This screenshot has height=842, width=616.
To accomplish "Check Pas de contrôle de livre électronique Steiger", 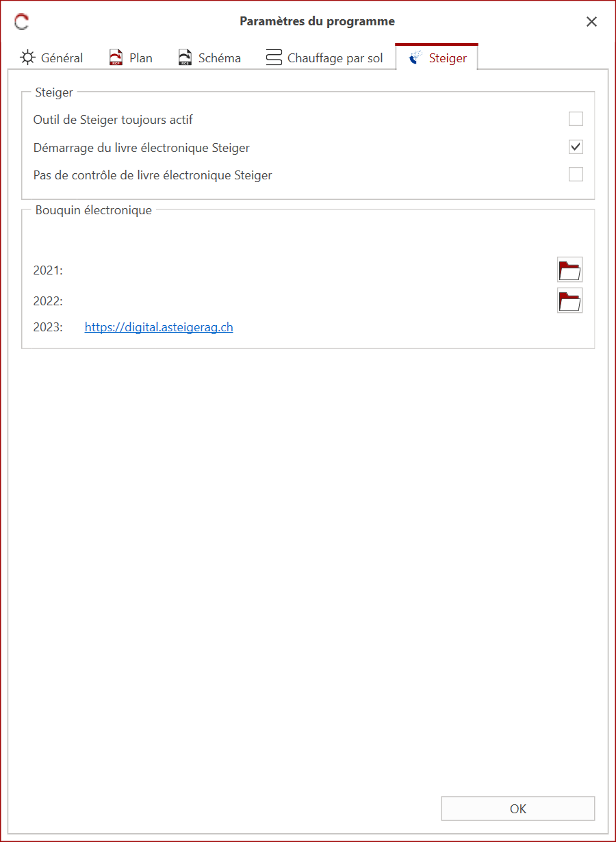I will point(576,175).
